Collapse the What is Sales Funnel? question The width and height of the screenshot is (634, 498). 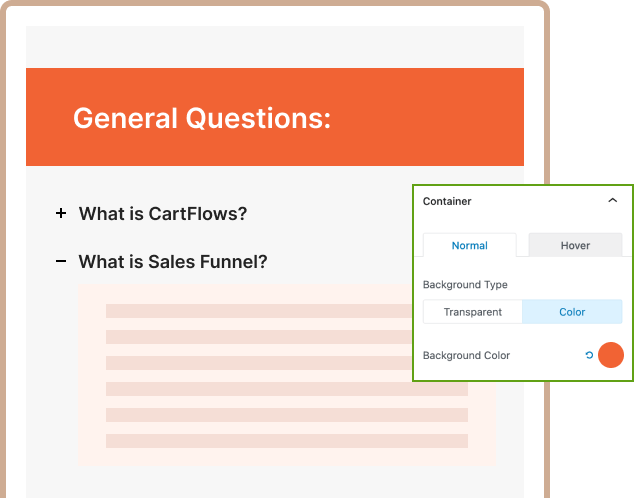pos(172,262)
